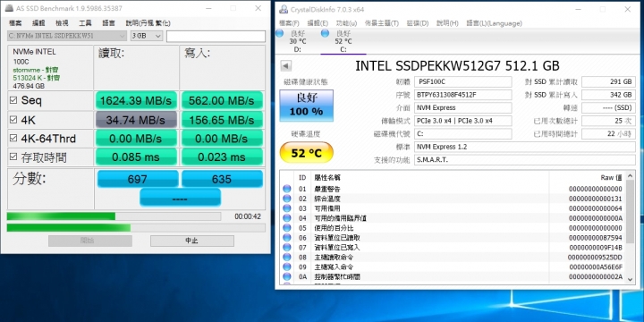Open the C: NVMe INTEL drive selector dropdown
Viewport: 644px width, 322px height.
67,36
